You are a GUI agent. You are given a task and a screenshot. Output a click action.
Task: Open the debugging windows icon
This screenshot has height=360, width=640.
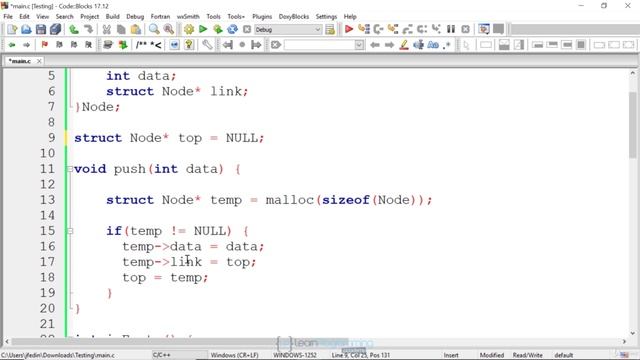coord(484,29)
